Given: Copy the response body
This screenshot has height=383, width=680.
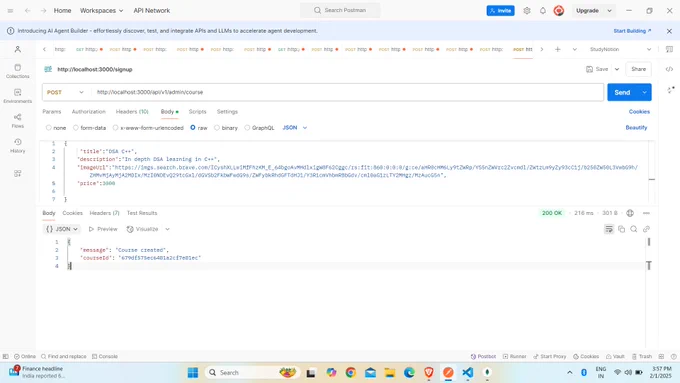Looking at the screenshot, I should 621,229.
